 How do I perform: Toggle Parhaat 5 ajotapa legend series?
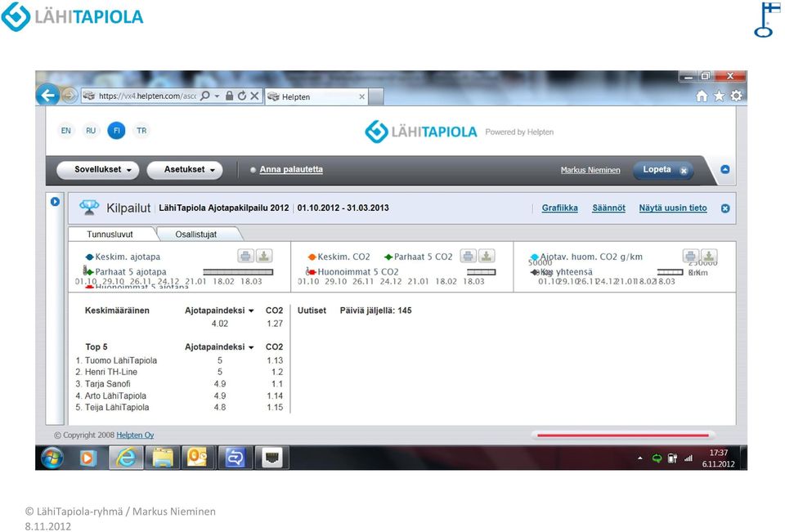[x=125, y=272]
